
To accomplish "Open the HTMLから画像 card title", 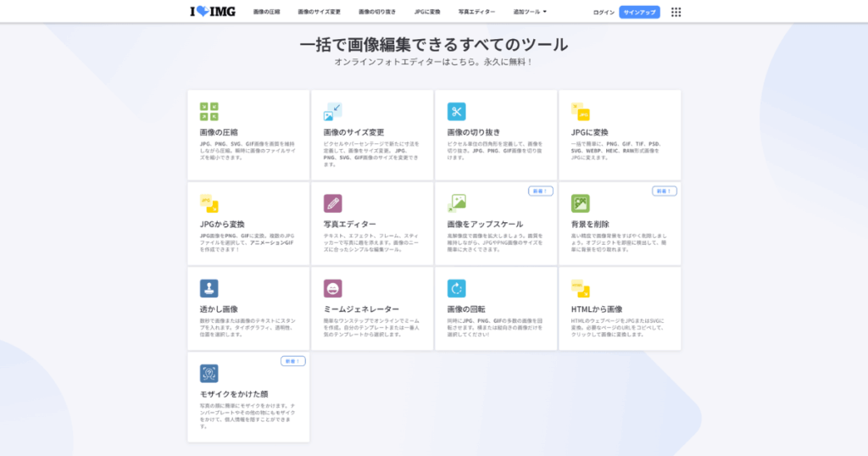I will pos(597,309).
